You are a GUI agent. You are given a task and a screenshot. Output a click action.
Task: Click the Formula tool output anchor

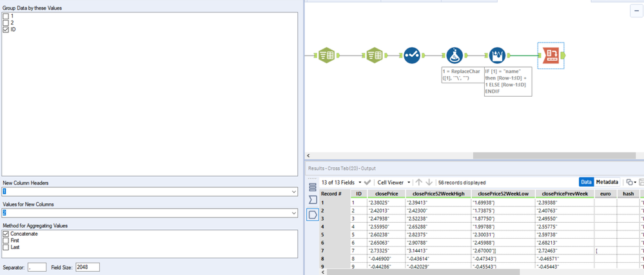[465, 56]
